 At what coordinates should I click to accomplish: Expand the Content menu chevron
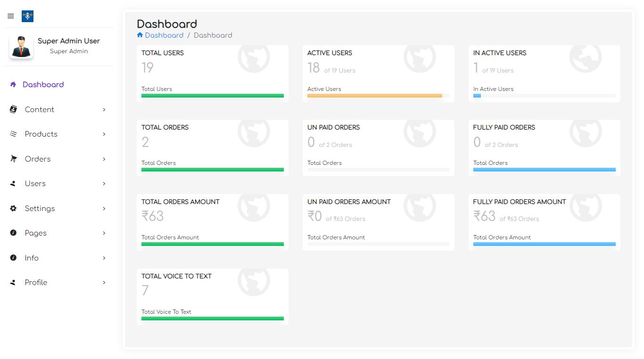(x=104, y=110)
